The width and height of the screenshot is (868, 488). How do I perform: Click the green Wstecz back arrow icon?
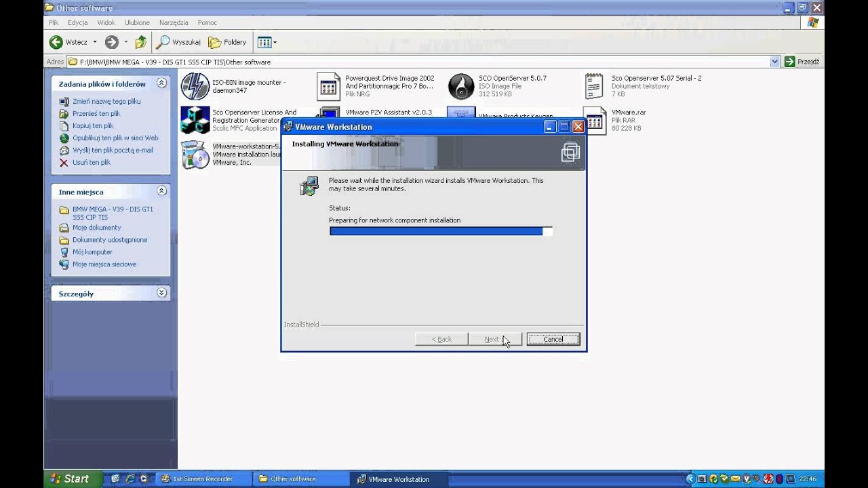coord(56,42)
